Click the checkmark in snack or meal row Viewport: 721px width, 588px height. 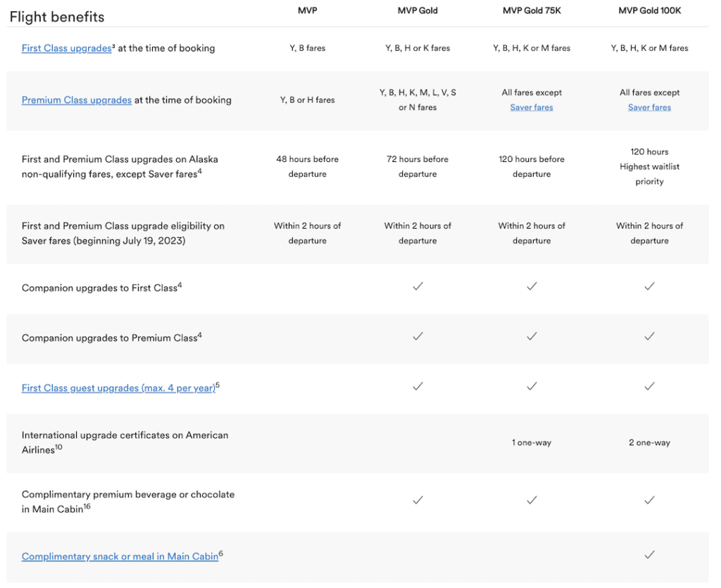(x=649, y=556)
